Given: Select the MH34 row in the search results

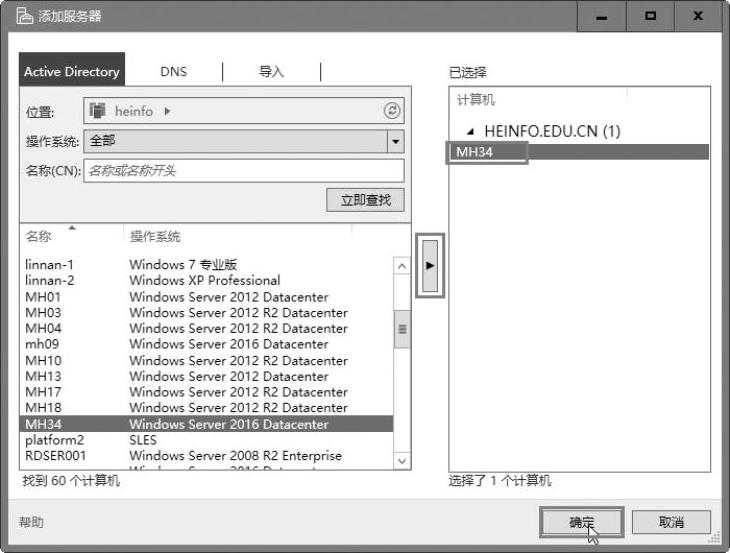Looking at the screenshot, I should pyautogui.click(x=206, y=424).
